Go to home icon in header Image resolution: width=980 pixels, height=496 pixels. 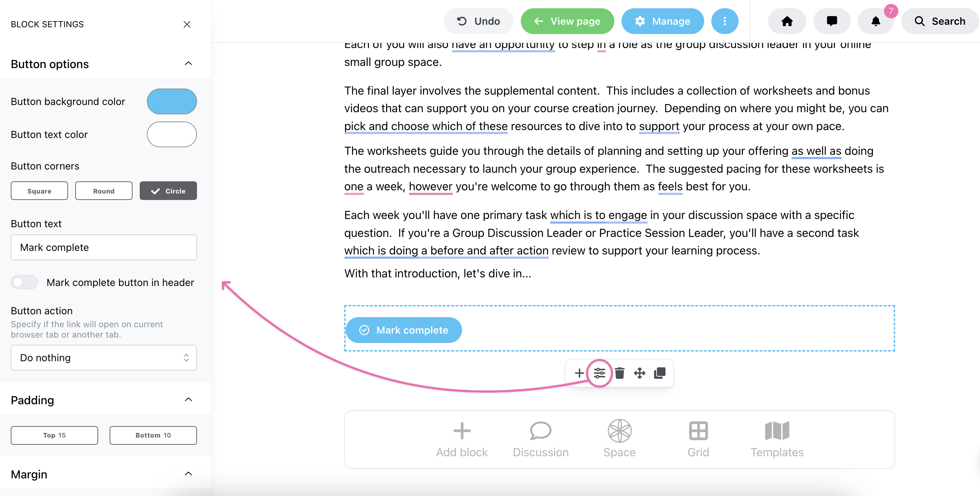(787, 21)
